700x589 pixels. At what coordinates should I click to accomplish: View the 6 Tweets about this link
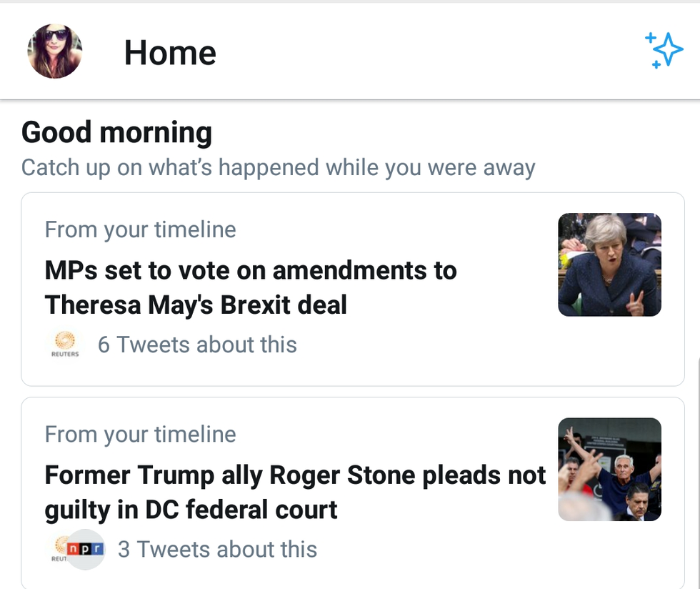point(197,345)
